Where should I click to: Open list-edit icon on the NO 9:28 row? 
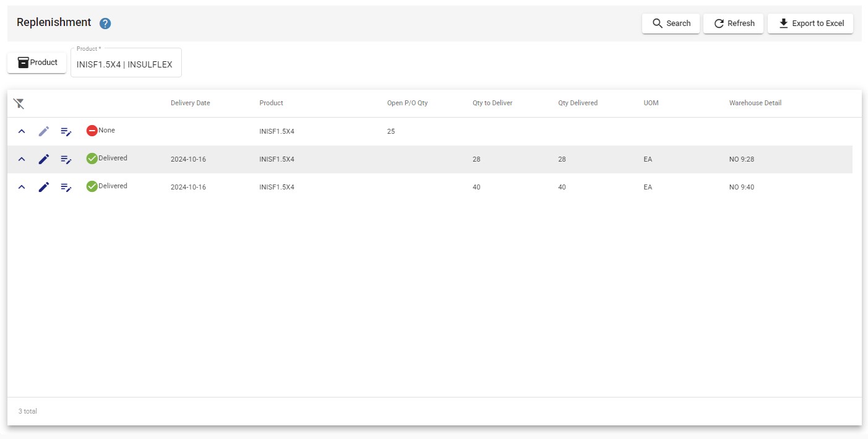coord(66,159)
